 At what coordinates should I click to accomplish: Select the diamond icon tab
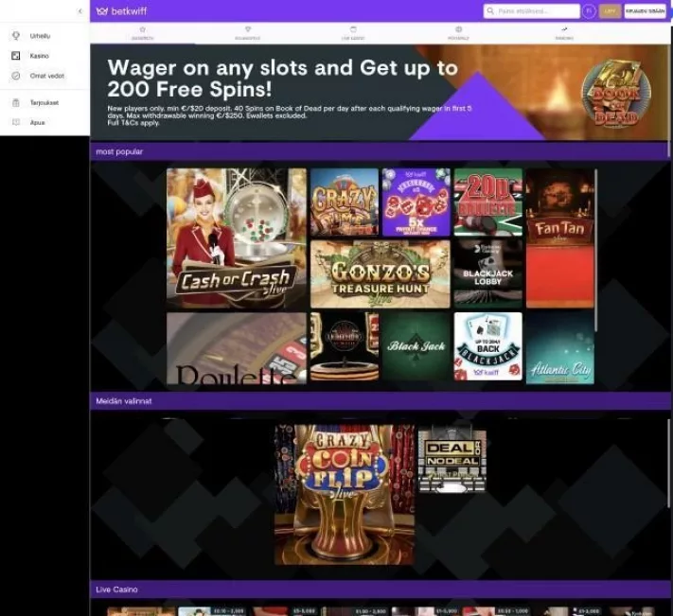coord(248,33)
